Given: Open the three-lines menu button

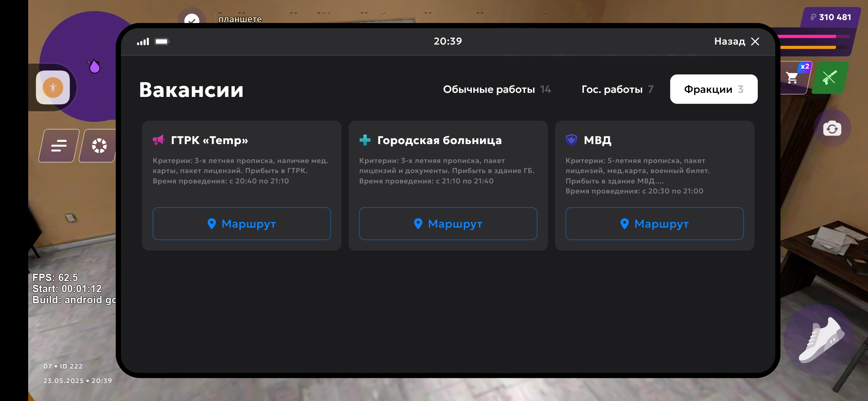Looking at the screenshot, I should coord(59,146).
